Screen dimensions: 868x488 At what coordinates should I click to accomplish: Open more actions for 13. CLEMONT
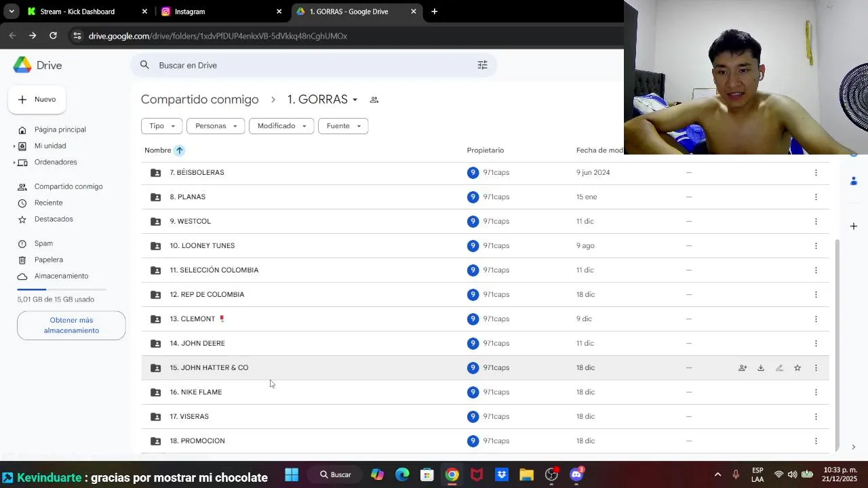[816, 319]
